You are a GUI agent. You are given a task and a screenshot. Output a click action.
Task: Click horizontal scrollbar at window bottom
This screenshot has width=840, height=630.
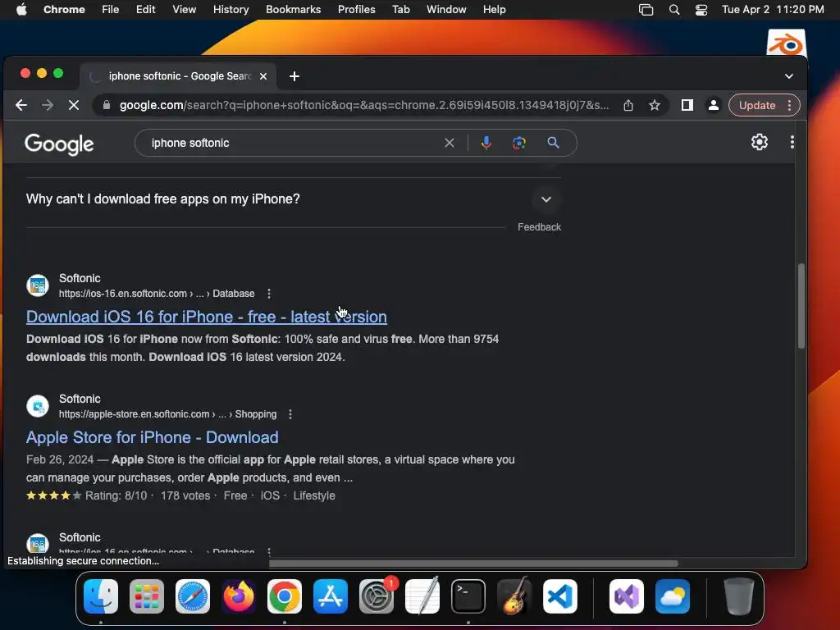(x=473, y=563)
